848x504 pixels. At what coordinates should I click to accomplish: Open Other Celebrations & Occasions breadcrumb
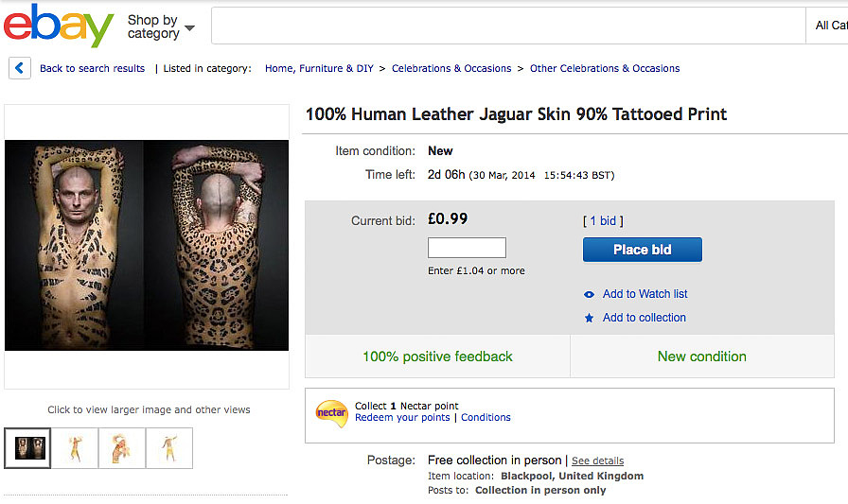point(605,68)
